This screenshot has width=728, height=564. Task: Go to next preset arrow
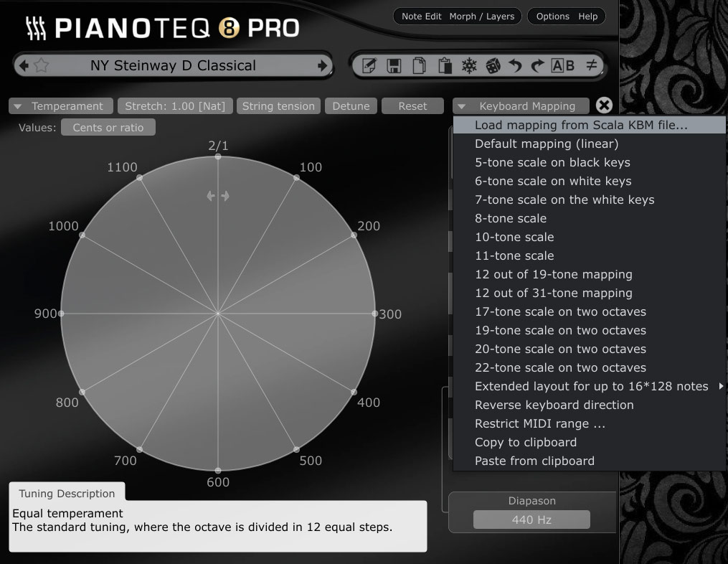coord(322,65)
